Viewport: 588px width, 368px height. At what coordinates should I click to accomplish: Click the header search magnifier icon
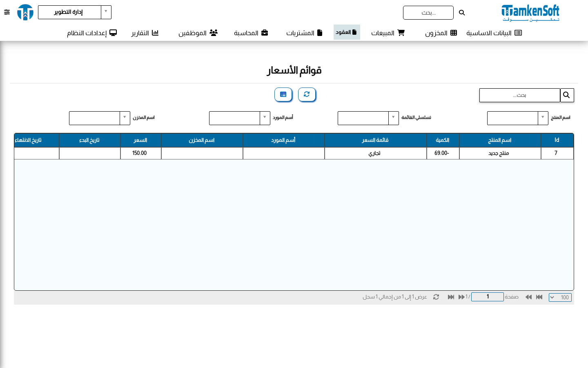(x=462, y=13)
